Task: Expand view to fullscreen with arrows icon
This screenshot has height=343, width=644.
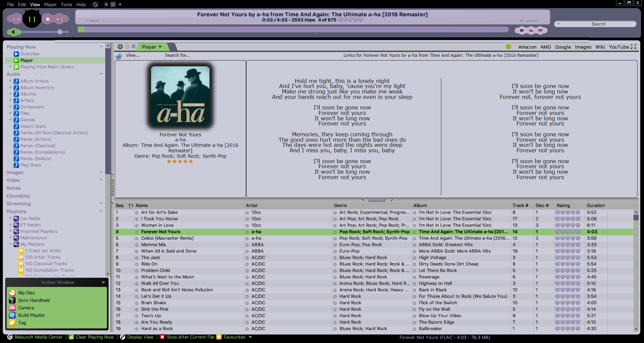Action: (633, 47)
